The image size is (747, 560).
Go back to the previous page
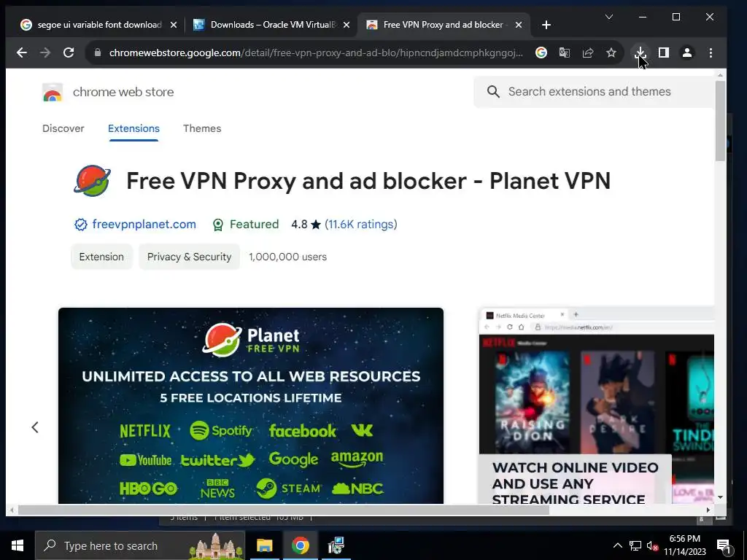tap(21, 52)
